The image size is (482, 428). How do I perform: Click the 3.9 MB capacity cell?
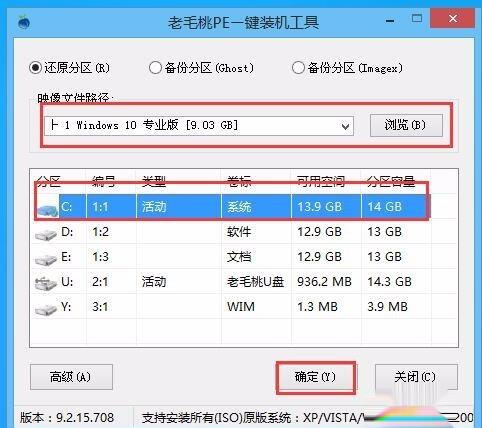[387, 306]
